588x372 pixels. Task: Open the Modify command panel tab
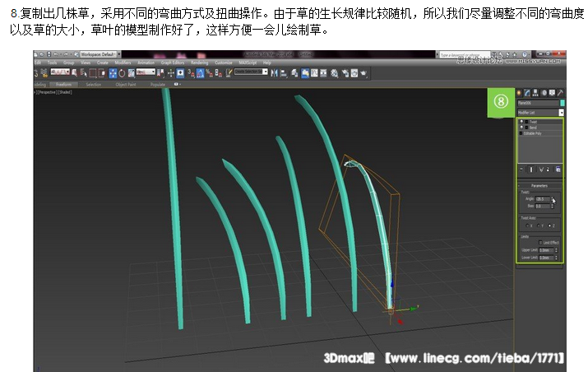pos(527,92)
